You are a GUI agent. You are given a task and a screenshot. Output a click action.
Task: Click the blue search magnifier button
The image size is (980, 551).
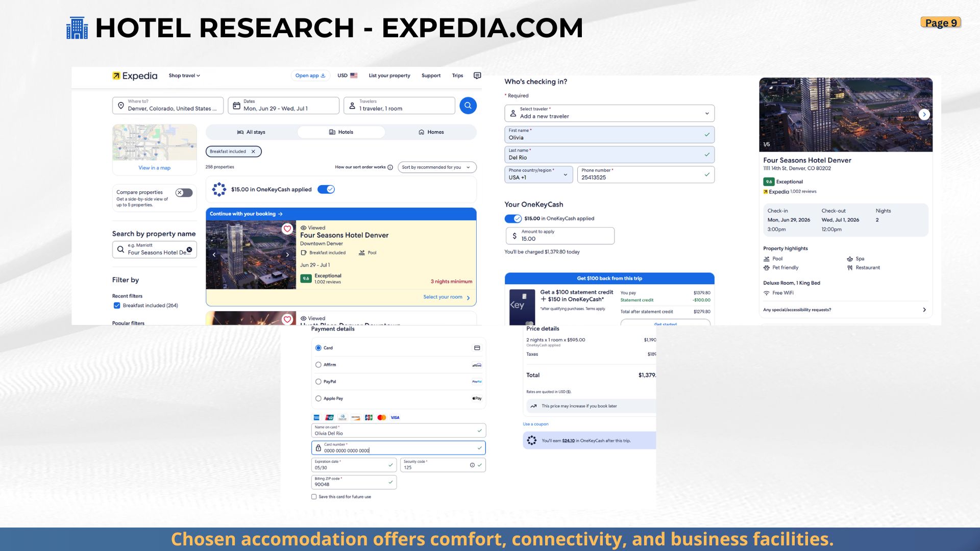click(x=468, y=106)
